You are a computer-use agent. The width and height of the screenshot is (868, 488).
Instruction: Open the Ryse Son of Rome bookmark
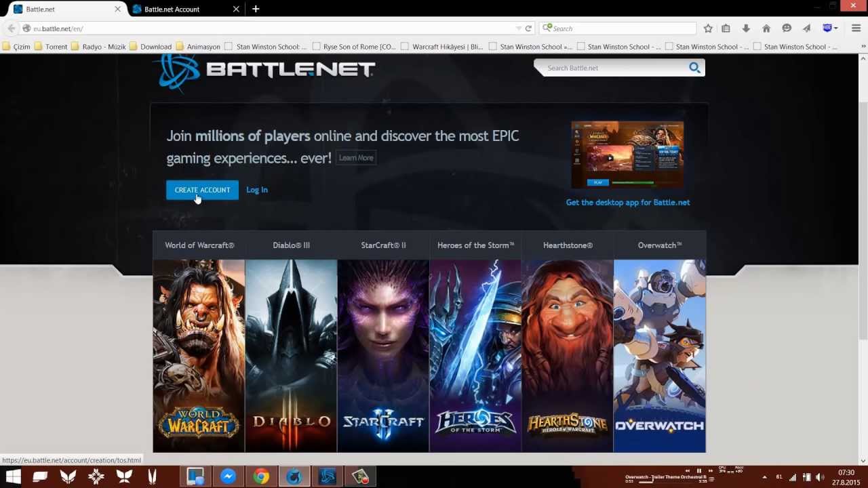pyautogui.click(x=354, y=47)
